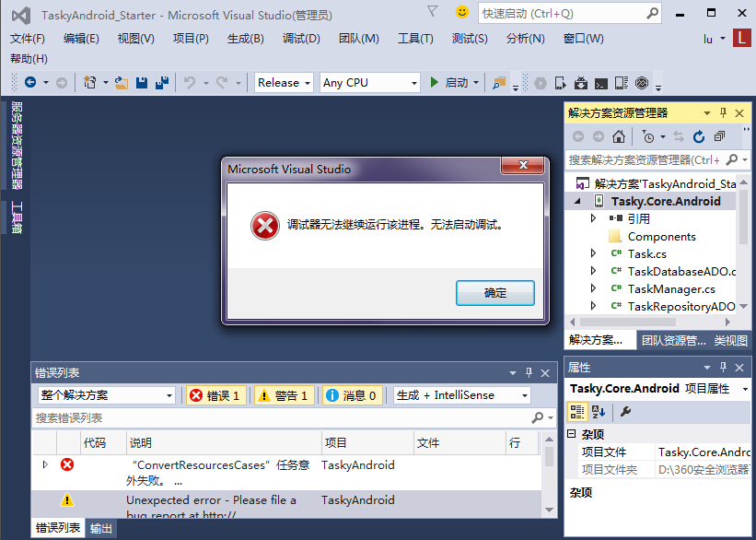Click the redo arrow icon
Screen dimensions: 756x540
pos(222,83)
